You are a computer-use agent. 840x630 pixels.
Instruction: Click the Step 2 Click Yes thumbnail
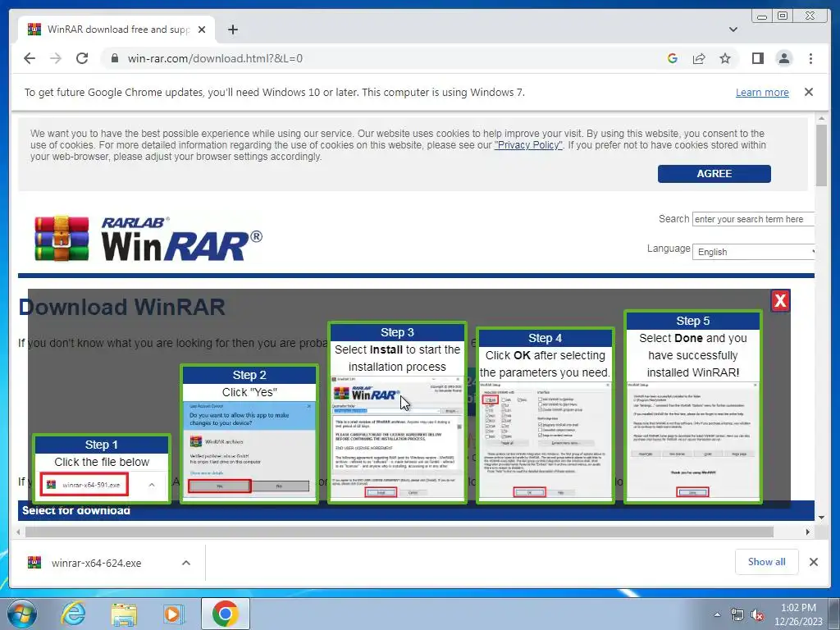249,434
